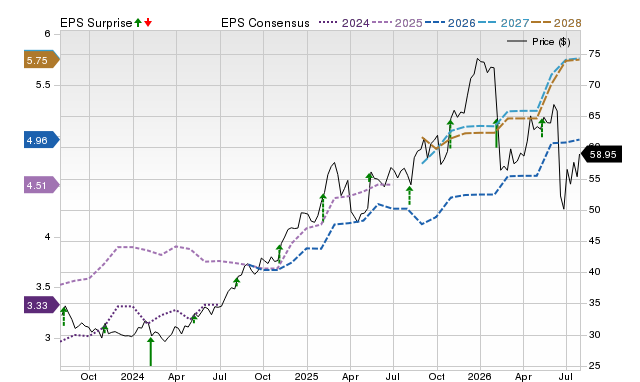Viewport: 640px width, 382px height.
Task: Click the 4.96 blue value flag
Action: click(41, 140)
